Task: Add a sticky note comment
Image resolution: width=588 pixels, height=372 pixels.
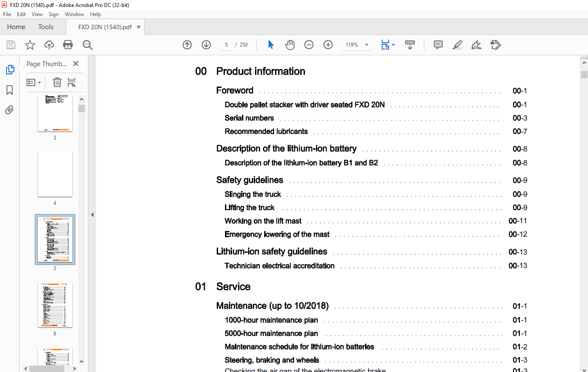Action: [x=438, y=45]
